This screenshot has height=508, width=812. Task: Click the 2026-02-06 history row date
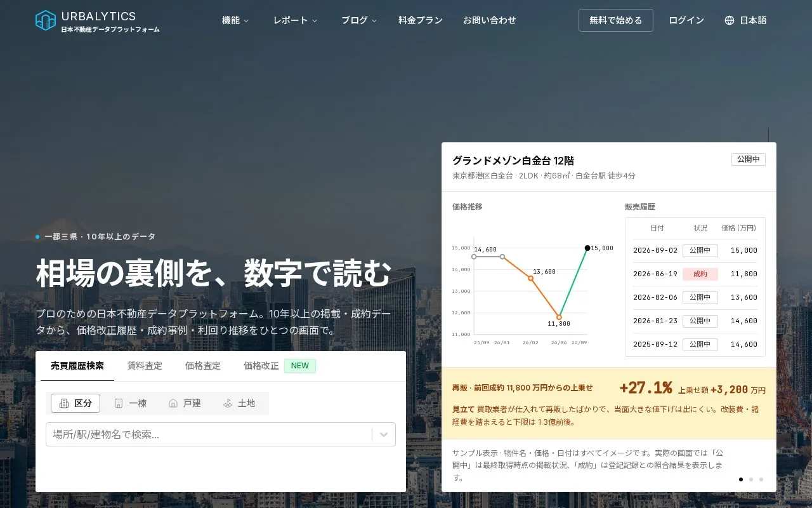[x=655, y=297]
